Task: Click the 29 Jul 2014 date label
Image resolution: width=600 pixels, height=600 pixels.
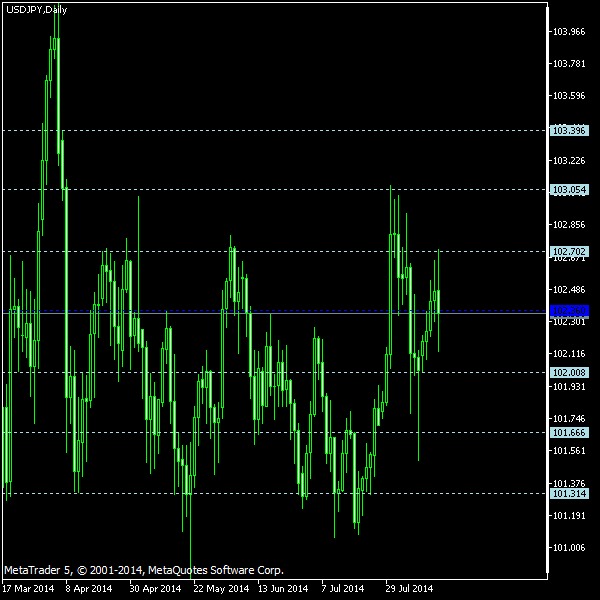Action: click(x=409, y=589)
